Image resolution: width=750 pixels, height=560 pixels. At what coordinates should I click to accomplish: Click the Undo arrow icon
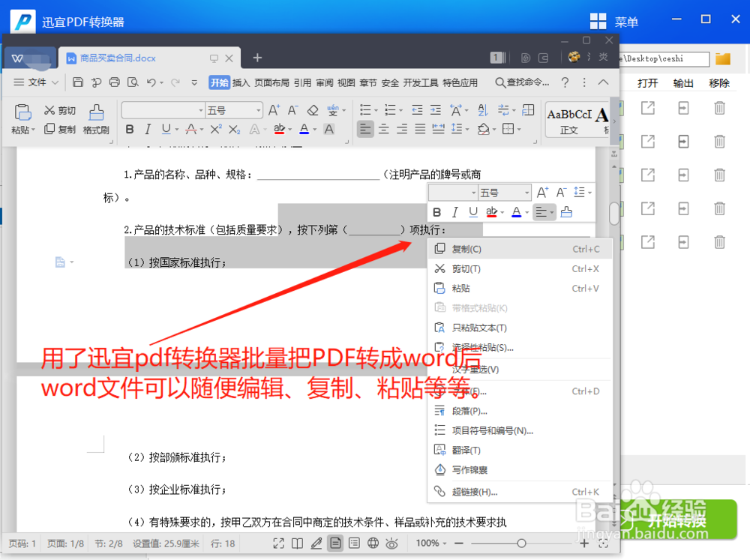tap(151, 82)
